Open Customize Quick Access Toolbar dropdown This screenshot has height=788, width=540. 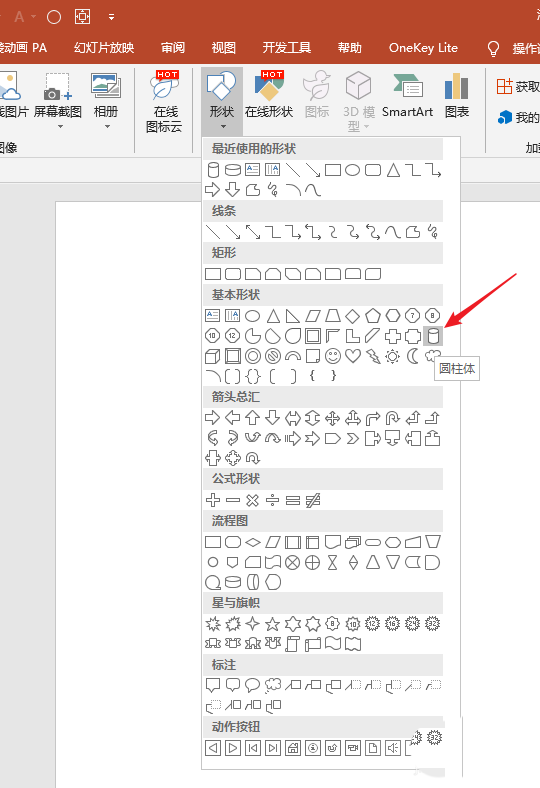pos(112,17)
